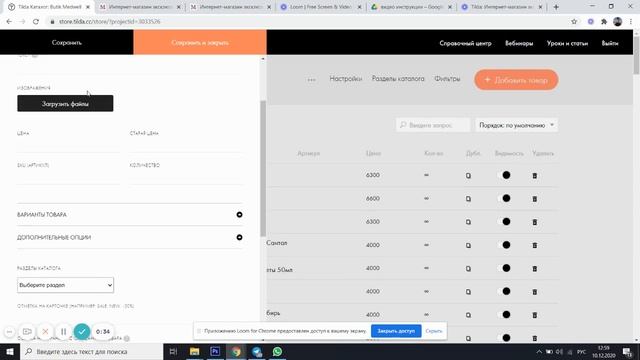640x360 pixels.
Task: Finish the Loom recording with the check button
Action: click(x=82, y=331)
